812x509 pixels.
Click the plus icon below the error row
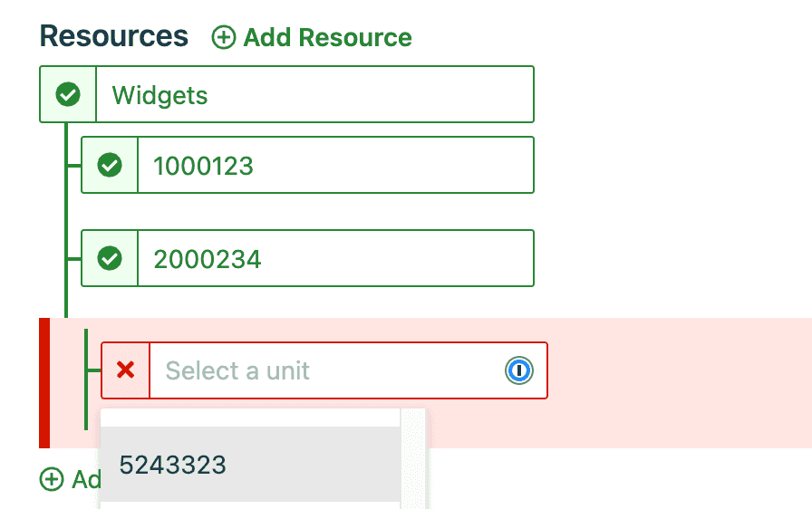pyautogui.click(x=52, y=479)
